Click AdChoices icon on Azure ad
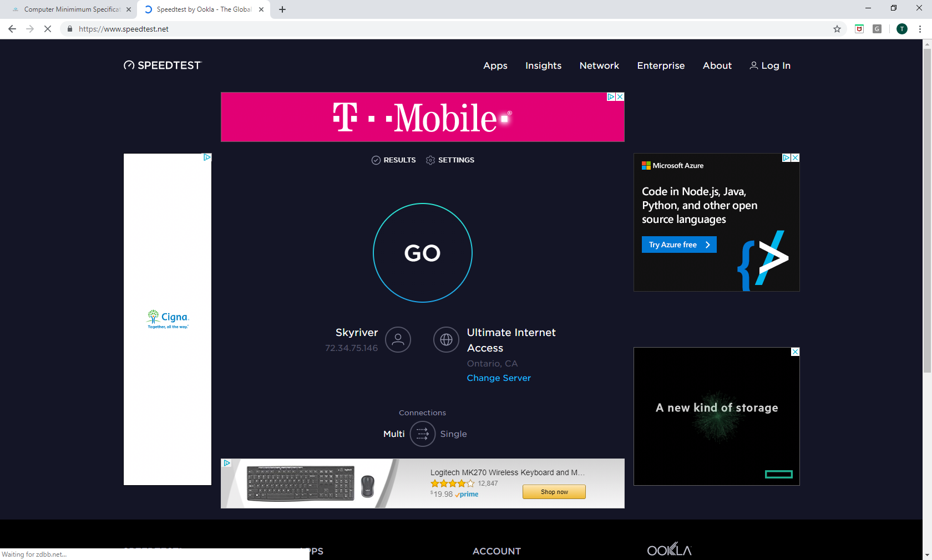Image resolution: width=932 pixels, height=560 pixels. click(x=786, y=158)
